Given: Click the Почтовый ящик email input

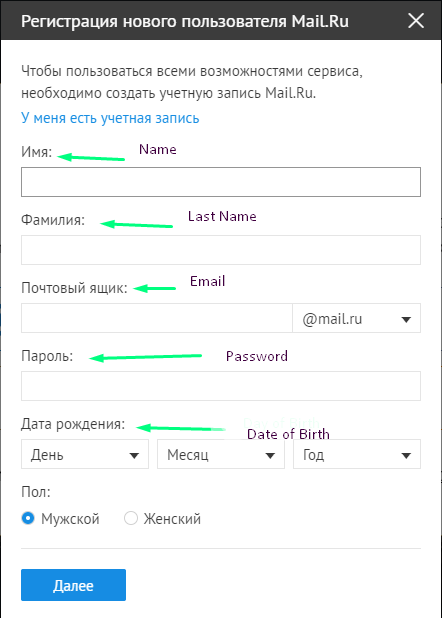Looking at the screenshot, I should pos(157,318).
